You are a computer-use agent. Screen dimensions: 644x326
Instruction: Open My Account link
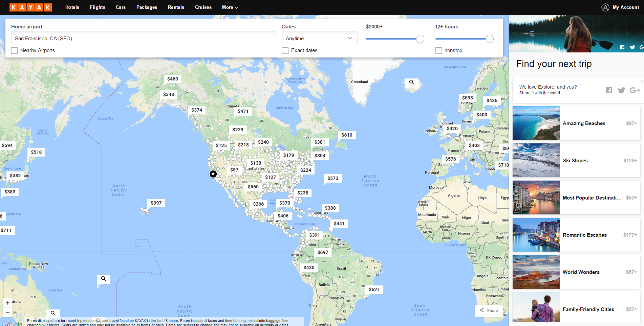[626, 7]
